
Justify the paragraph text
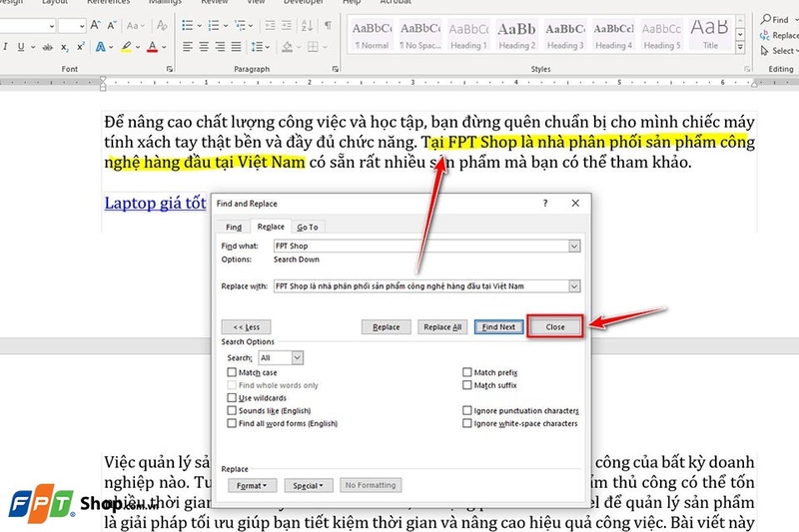click(237, 47)
